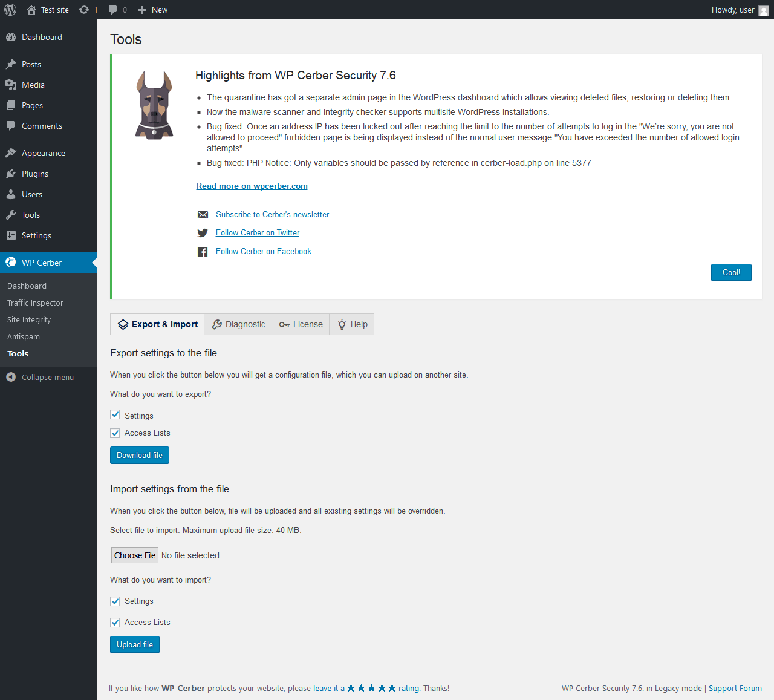Click the WP Cerber logo icon
The image size is (774, 700).
(x=11, y=263)
